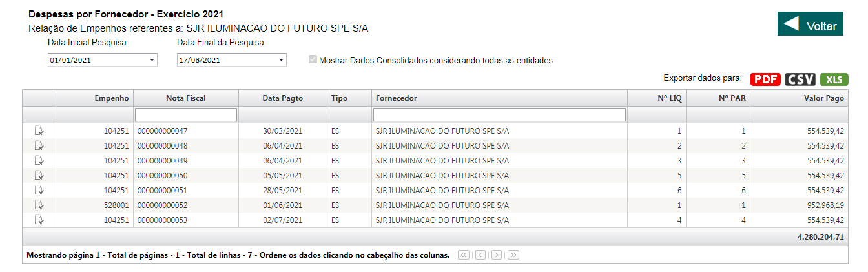
Task: Click the Voltar button
Action: click(810, 25)
